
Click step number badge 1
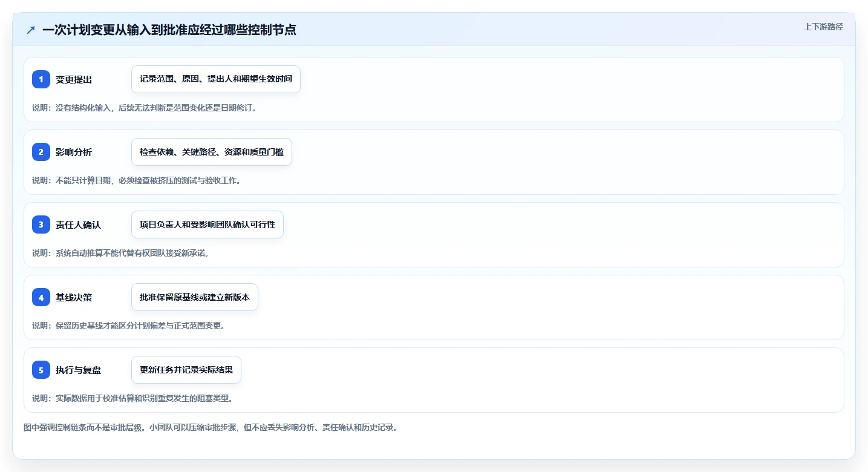click(x=41, y=79)
